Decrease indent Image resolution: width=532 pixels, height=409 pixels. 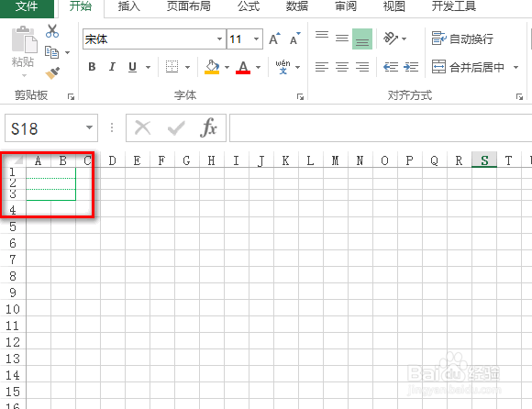coord(391,67)
